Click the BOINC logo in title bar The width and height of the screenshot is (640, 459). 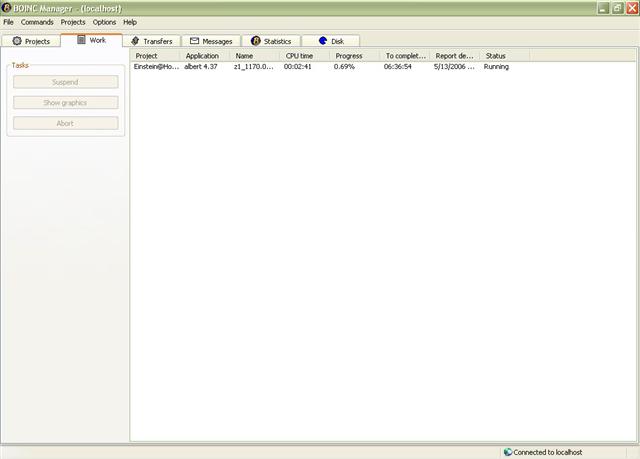[6, 8]
